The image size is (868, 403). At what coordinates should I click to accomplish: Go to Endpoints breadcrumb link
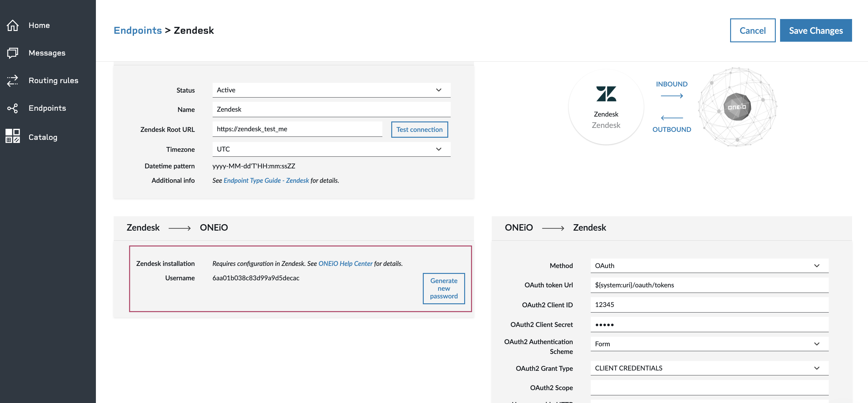point(138,30)
